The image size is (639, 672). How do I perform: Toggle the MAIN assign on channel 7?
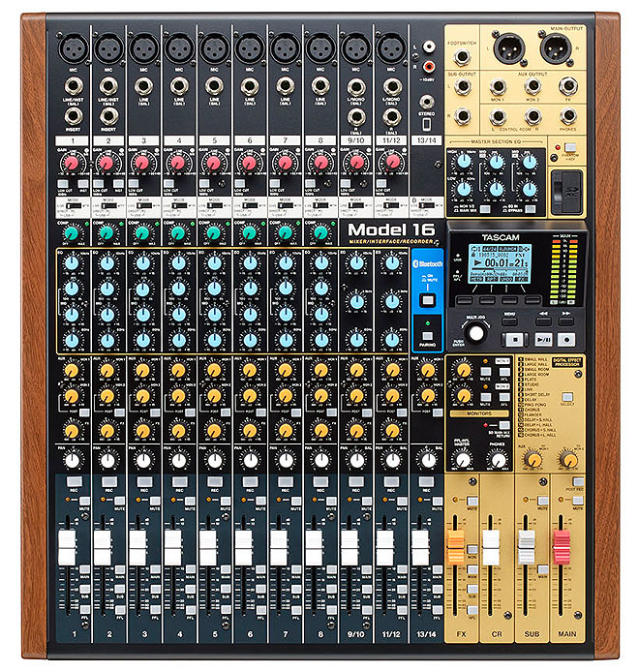click(x=295, y=569)
